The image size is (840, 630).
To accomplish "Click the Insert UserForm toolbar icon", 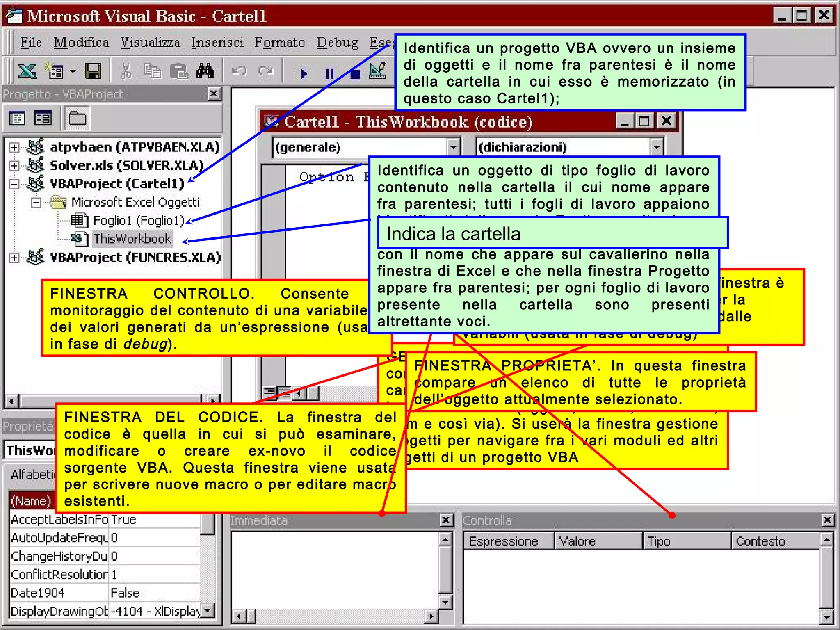I will pos(54,71).
